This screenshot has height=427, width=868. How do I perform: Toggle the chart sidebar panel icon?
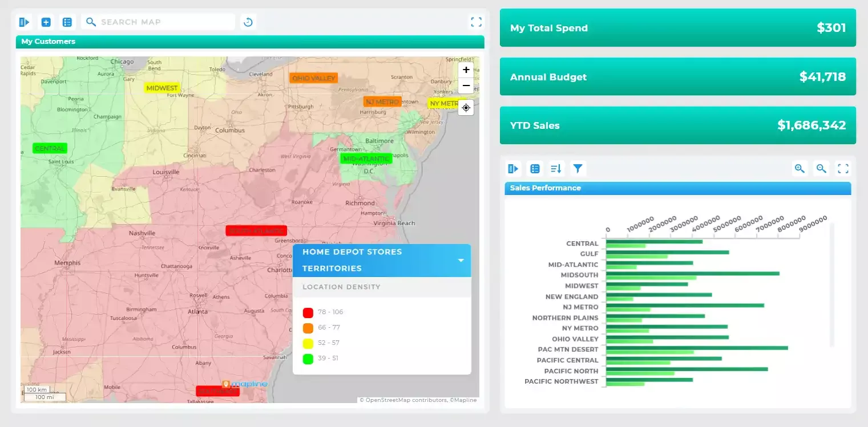point(513,169)
